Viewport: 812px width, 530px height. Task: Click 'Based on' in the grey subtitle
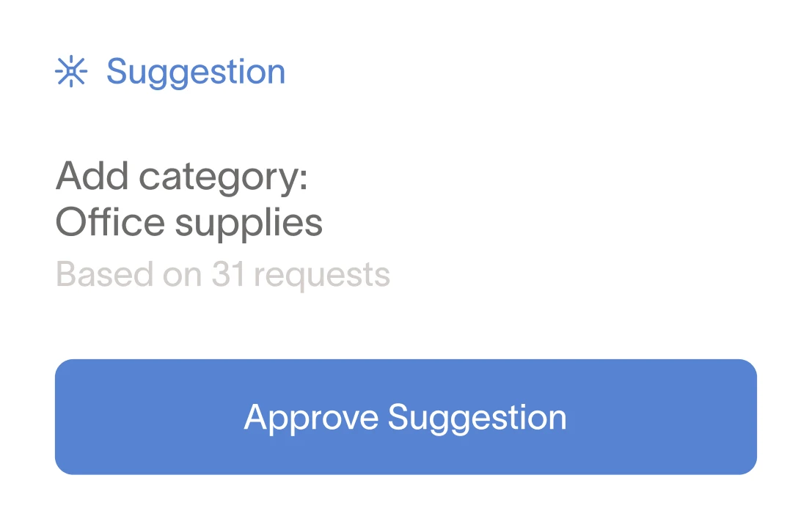[129, 274]
